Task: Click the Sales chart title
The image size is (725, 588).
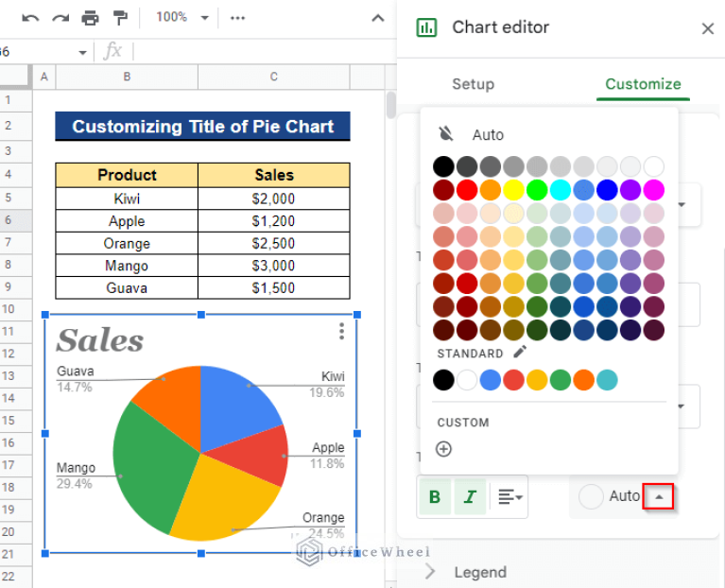Action: click(x=100, y=340)
